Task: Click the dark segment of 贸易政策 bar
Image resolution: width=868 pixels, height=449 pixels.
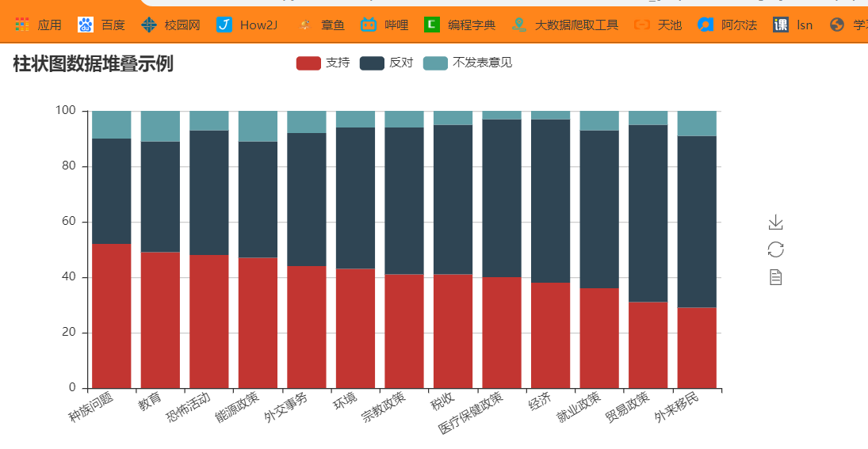Action: pyautogui.click(x=648, y=214)
